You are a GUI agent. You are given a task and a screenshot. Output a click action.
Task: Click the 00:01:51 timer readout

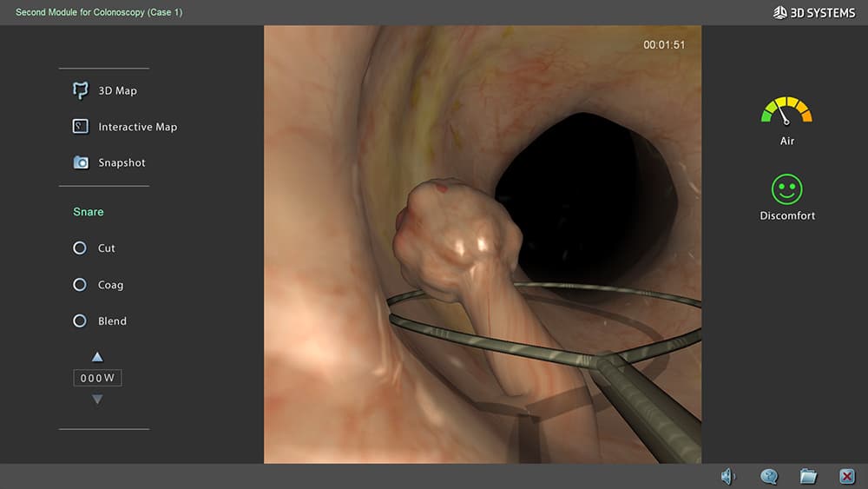(664, 45)
